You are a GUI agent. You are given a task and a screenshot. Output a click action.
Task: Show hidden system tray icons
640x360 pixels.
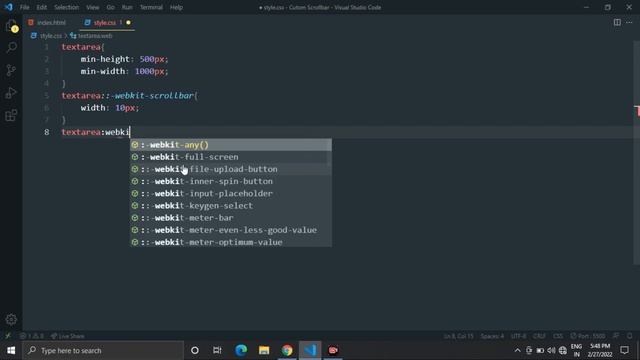[x=517, y=350]
